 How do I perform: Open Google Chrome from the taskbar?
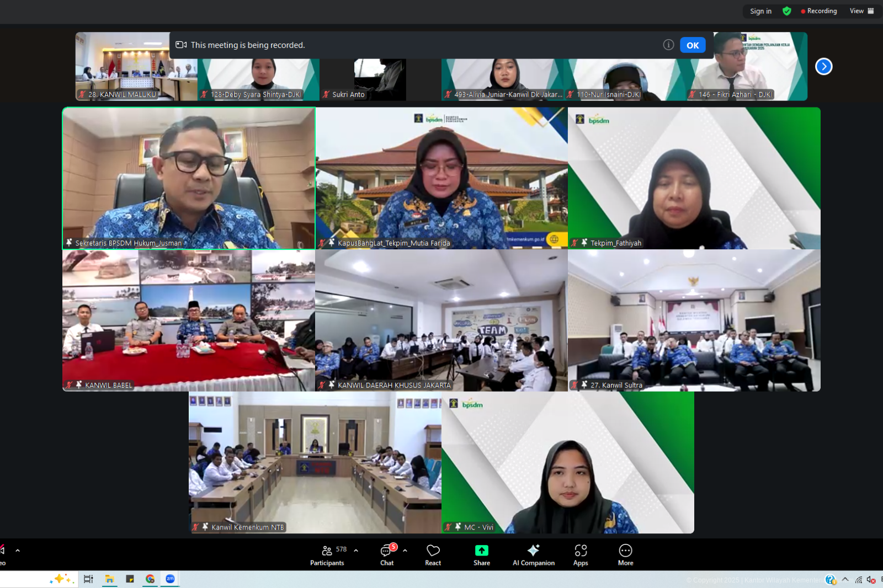(150, 579)
